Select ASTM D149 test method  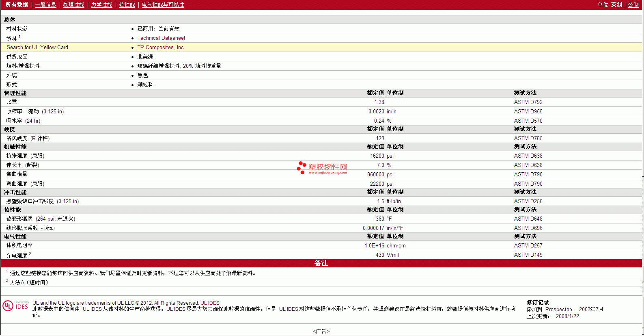pyautogui.click(x=528, y=255)
